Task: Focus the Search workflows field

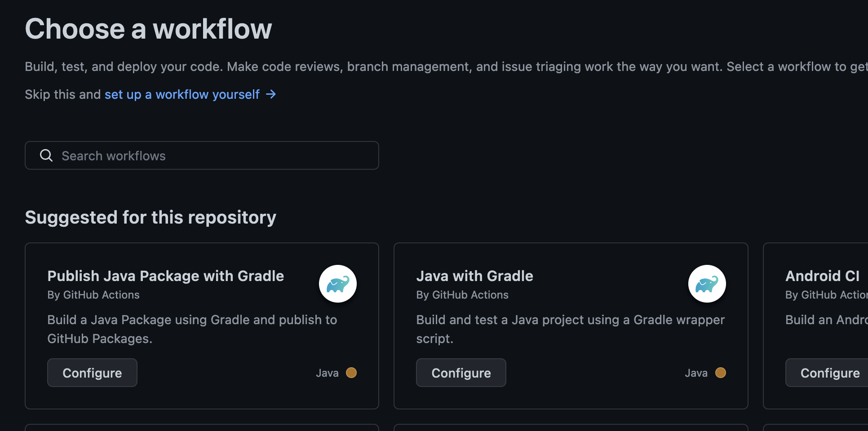Action: [x=202, y=155]
